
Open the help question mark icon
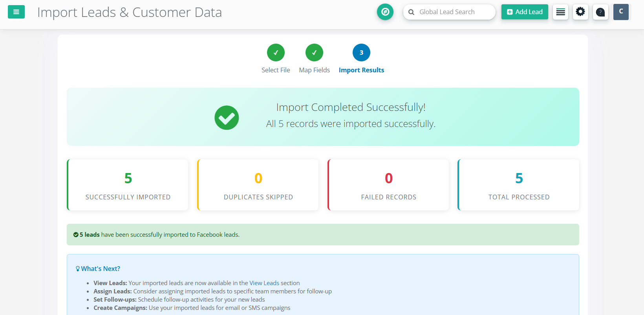pos(600,12)
